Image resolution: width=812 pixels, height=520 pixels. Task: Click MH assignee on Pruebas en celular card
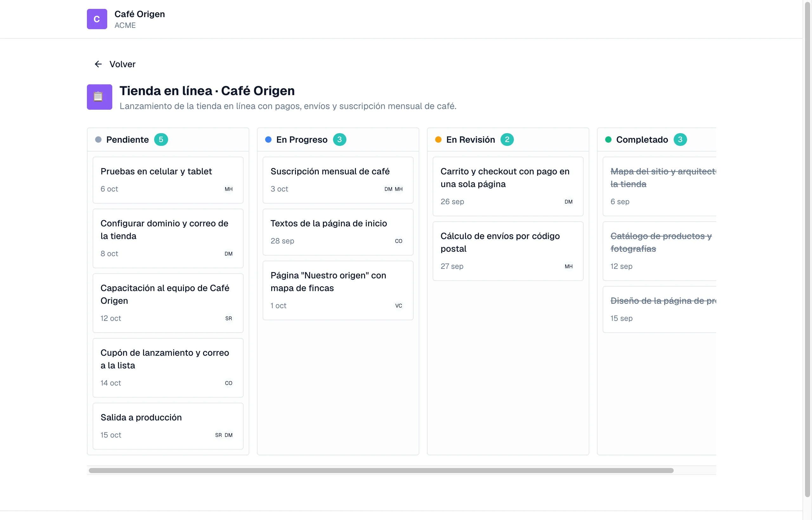click(x=229, y=189)
